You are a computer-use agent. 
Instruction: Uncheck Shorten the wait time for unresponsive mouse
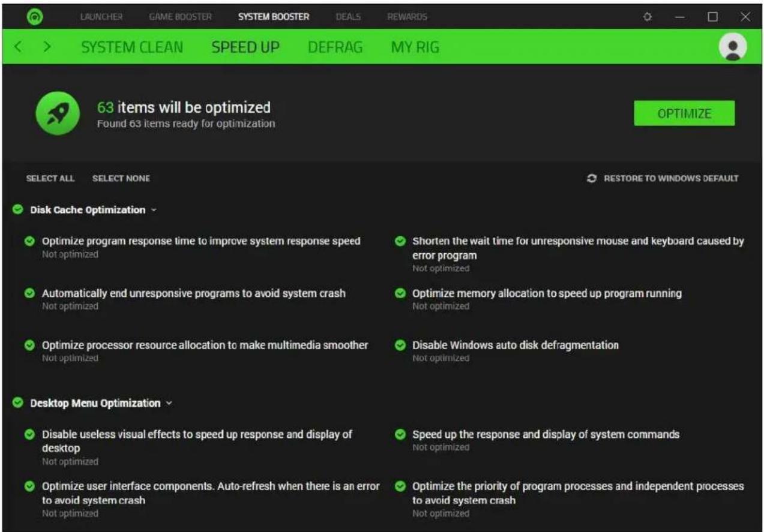click(x=400, y=242)
